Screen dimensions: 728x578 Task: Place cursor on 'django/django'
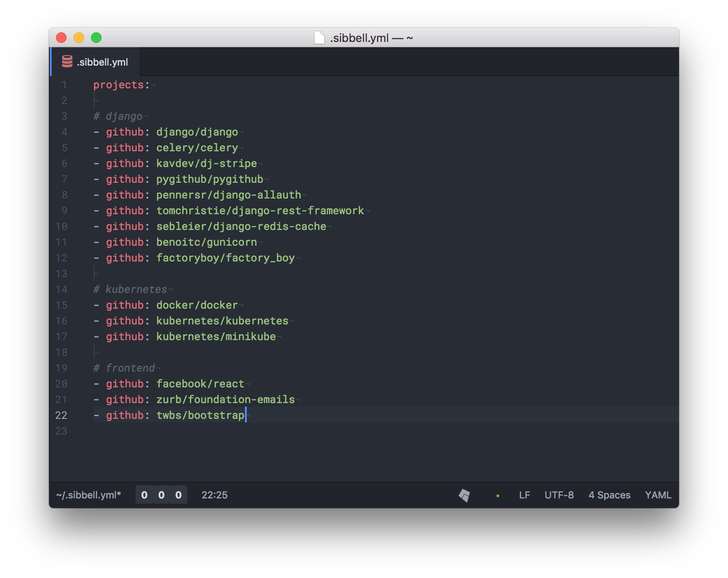coord(197,132)
